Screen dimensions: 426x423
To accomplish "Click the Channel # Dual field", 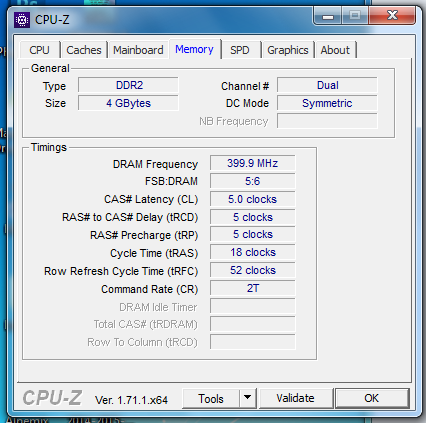I will click(x=327, y=85).
